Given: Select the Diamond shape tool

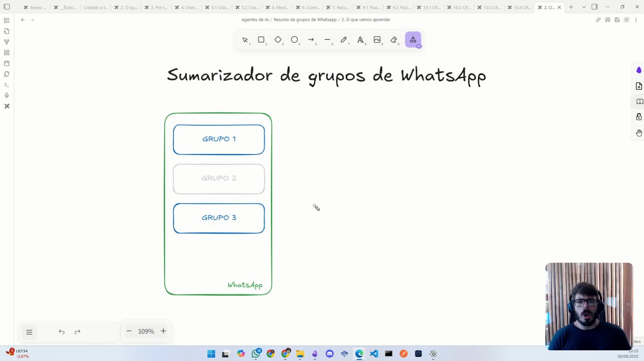Looking at the screenshot, I should [x=278, y=40].
